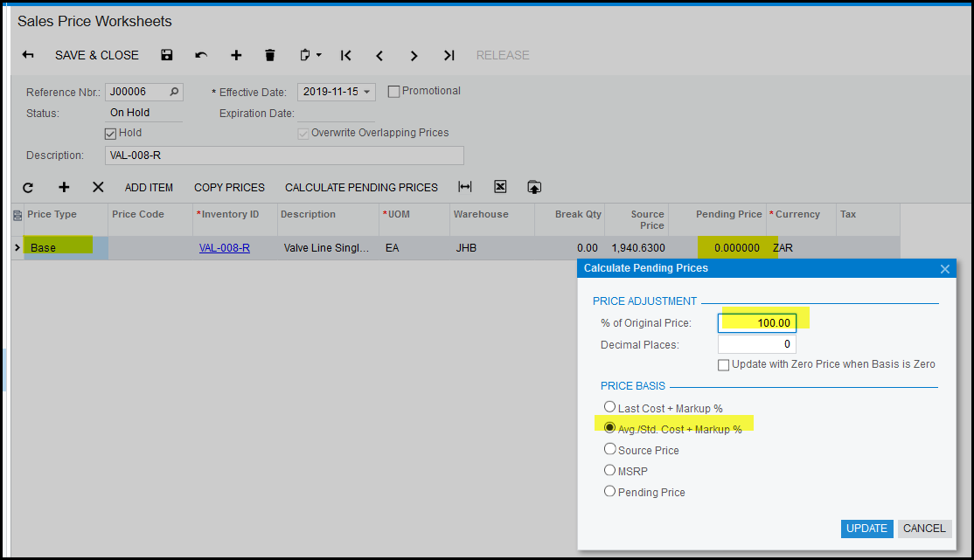Click the UPDATE button
Screen dimensions: 974x560
tap(866, 528)
